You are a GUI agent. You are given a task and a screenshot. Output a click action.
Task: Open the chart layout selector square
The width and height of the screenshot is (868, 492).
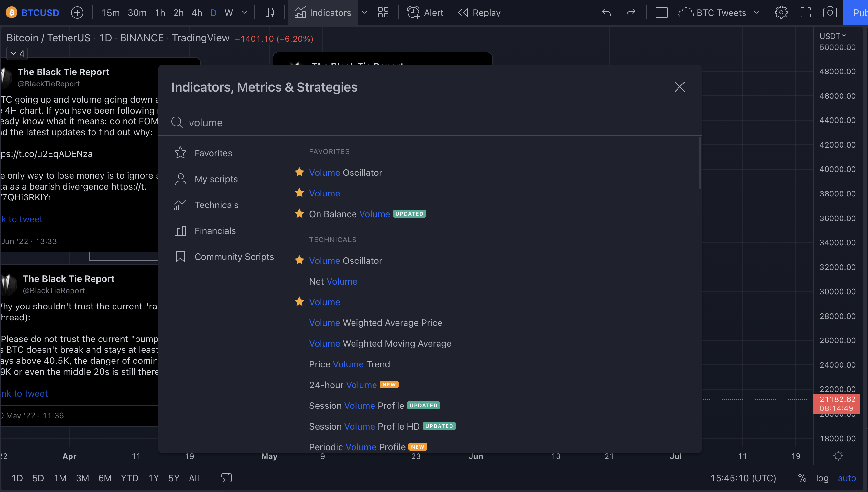click(x=662, y=13)
